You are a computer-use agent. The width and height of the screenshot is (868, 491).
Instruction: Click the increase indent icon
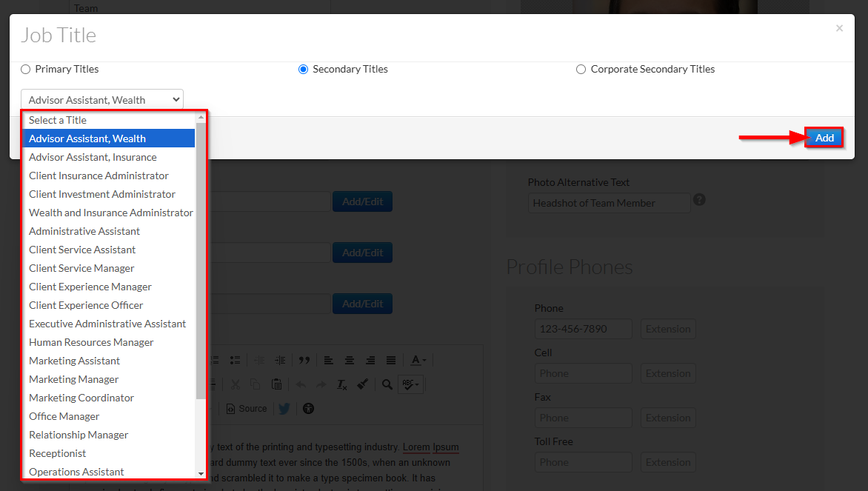[x=280, y=361]
